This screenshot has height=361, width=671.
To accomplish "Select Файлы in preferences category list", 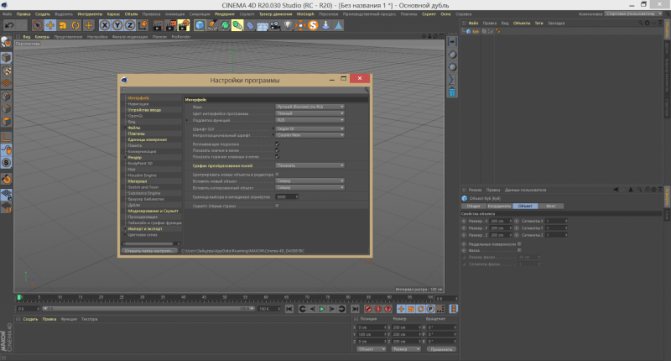I will 134,128.
